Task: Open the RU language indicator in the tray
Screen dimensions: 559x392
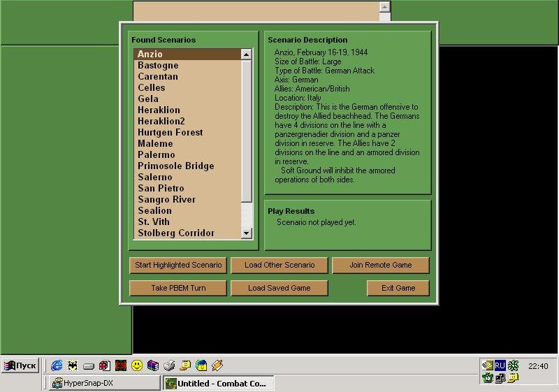Action: click(x=500, y=365)
